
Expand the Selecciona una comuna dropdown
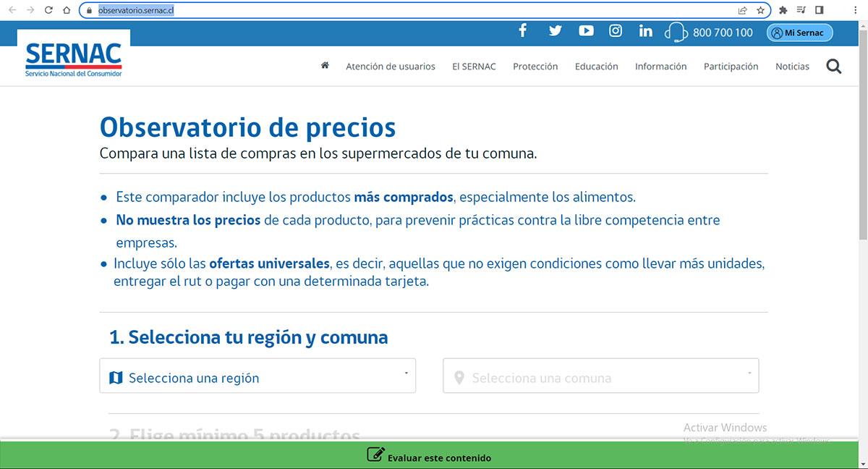pyautogui.click(x=601, y=376)
